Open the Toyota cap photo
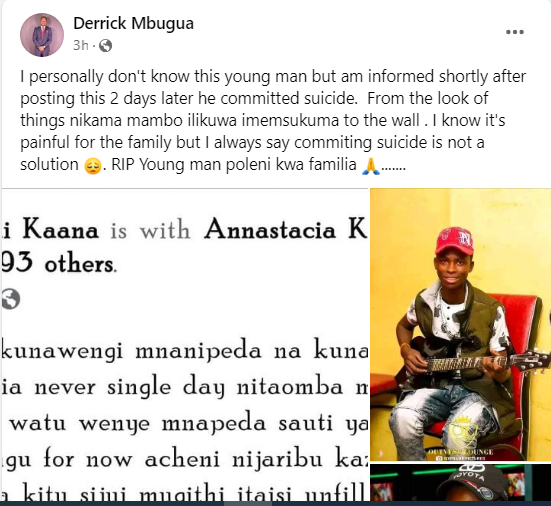The image size is (551, 506). click(x=461, y=482)
